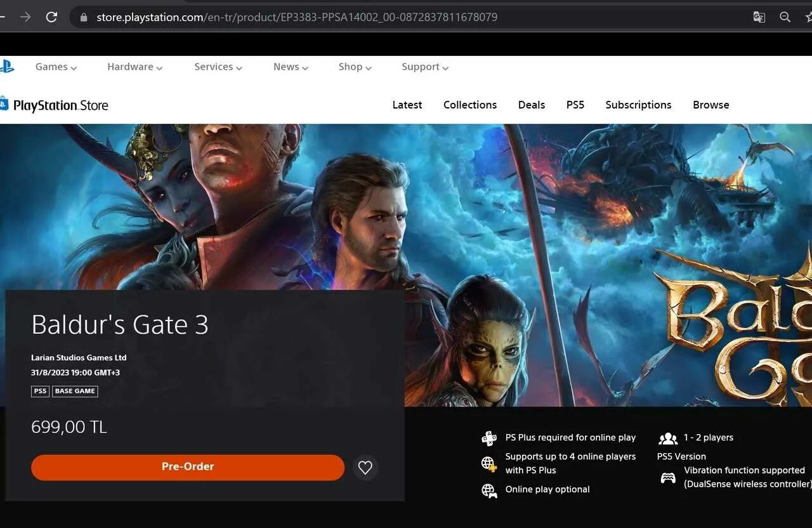Click the padlock site info icon

coord(83,17)
